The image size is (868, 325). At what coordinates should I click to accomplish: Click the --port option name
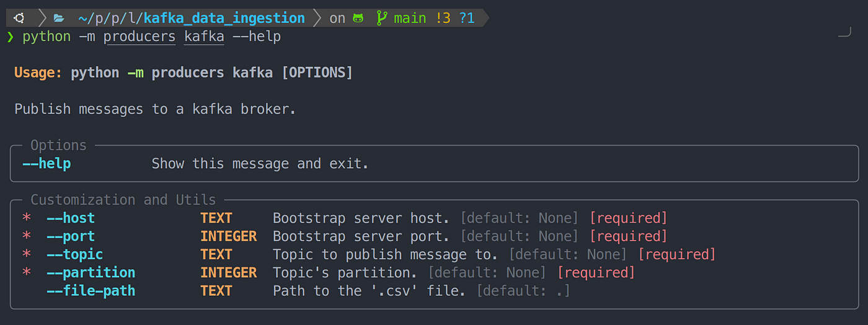pos(71,236)
